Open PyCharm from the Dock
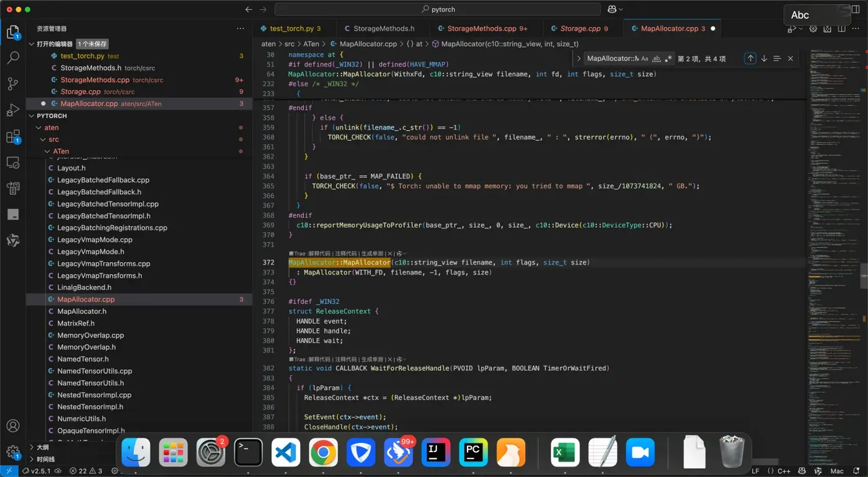868x477 pixels. (x=474, y=452)
